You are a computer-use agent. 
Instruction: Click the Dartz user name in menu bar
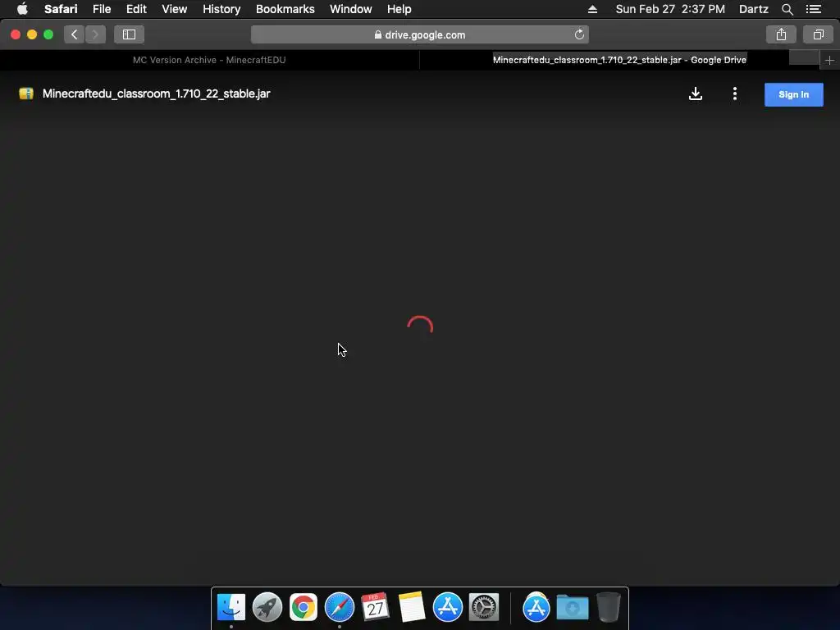click(x=753, y=9)
